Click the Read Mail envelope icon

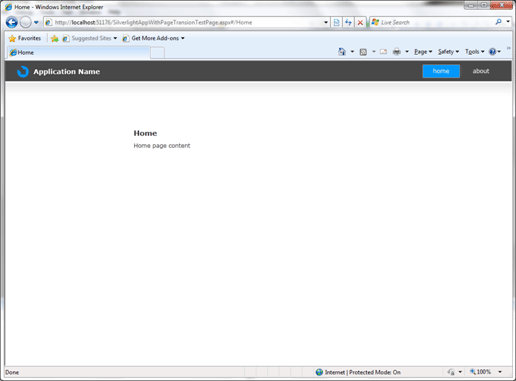(x=384, y=52)
